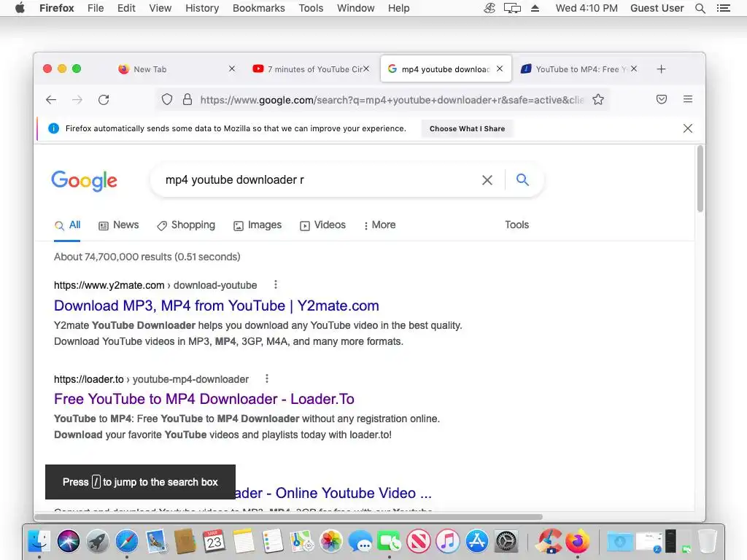
Task: Open Apple menu
Action: point(20,7)
